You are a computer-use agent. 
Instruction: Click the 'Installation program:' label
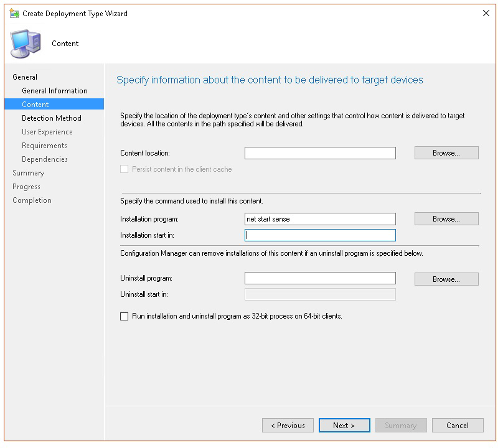tap(149, 219)
